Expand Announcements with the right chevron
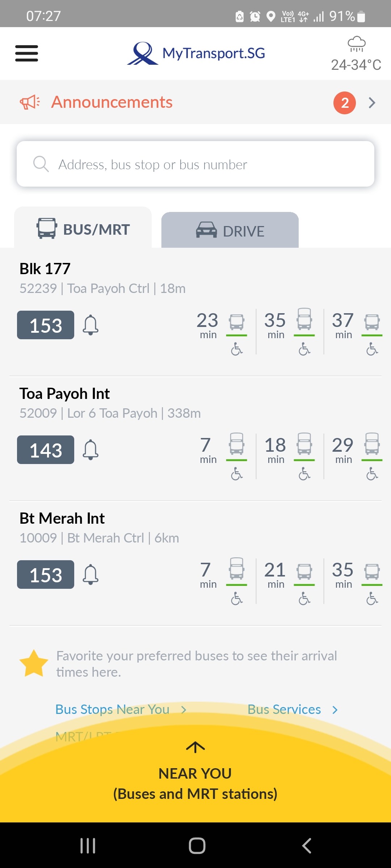The width and height of the screenshot is (391, 868). 372,103
